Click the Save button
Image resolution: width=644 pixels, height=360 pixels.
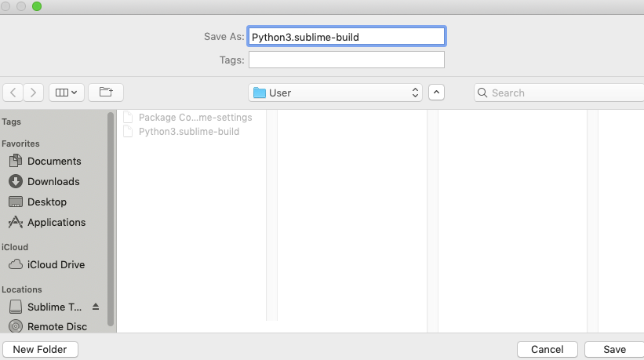tap(614, 349)
